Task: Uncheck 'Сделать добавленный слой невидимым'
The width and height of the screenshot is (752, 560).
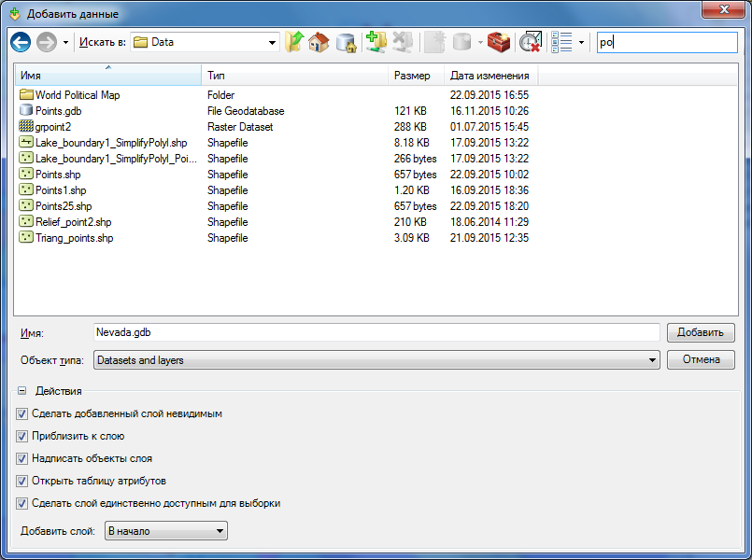Action: [x=22, y=413]
